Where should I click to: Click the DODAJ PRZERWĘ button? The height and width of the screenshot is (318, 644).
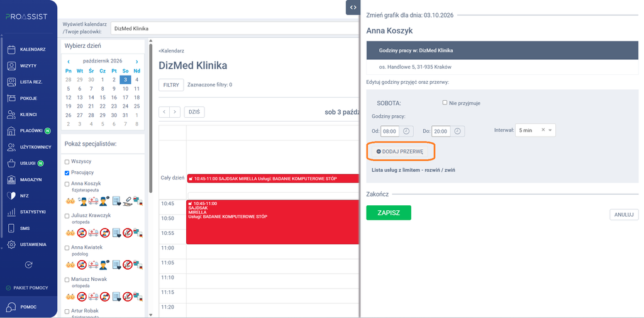coord(400,152)
